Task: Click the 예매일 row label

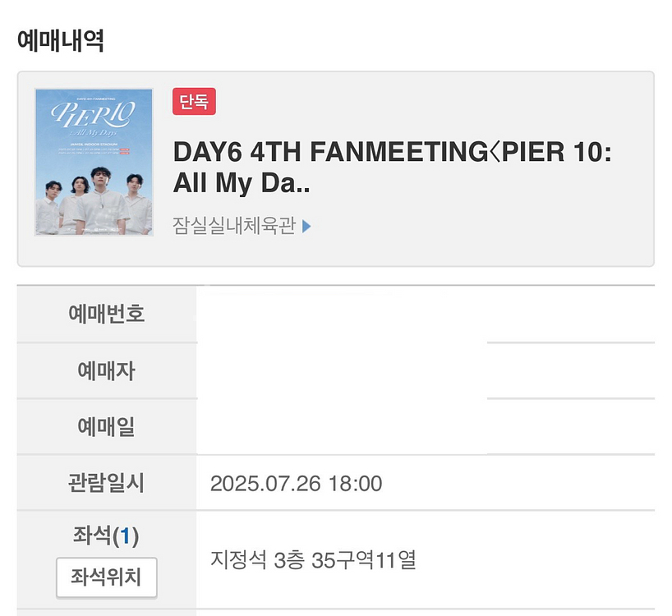Action: (106, 426)
